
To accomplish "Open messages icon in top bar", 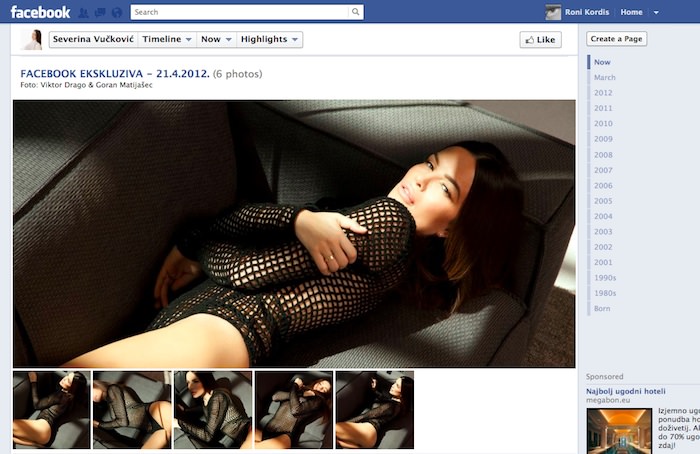I will [x=100, y=13].
